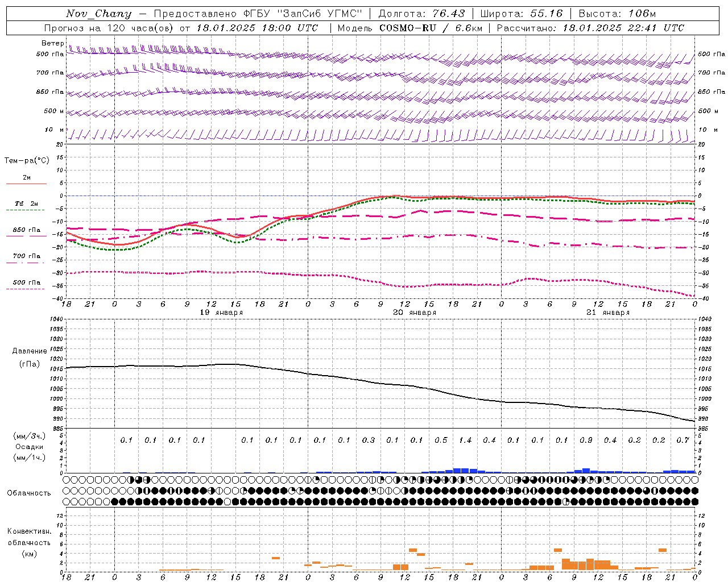Click the 700 гПа temperature legend entry
The width and height of the screenshot is (728, 582).
point(27,256)
